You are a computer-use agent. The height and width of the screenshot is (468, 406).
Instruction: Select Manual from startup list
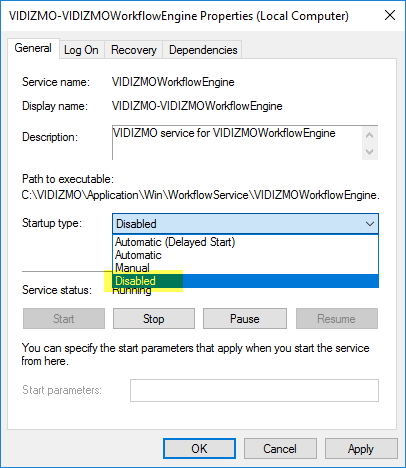[245, 268]
